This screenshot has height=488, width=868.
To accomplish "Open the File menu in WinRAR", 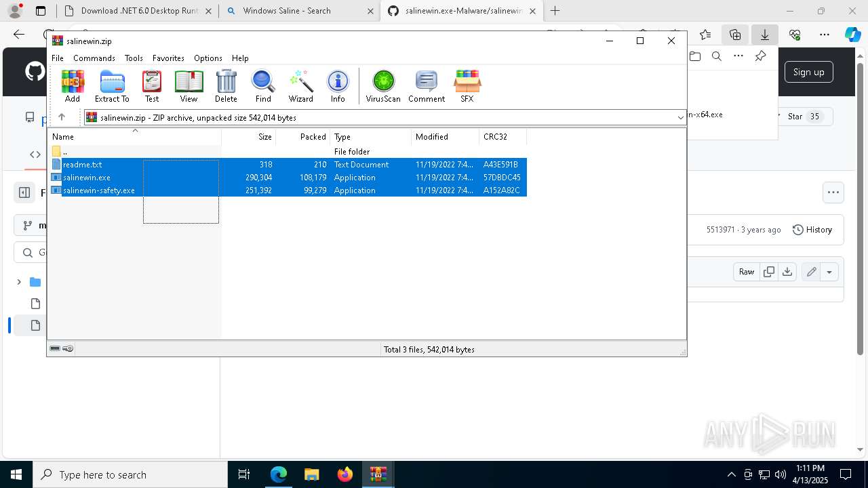I will click(58, 58).
